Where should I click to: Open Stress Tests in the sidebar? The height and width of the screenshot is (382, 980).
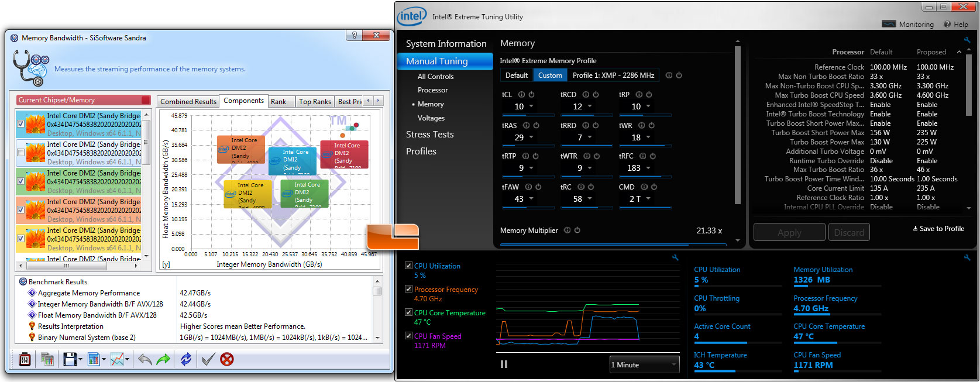429,135
